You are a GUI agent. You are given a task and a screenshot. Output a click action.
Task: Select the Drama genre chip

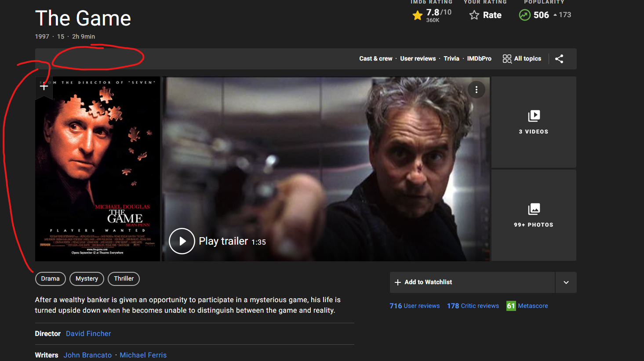tap(50, 279)
